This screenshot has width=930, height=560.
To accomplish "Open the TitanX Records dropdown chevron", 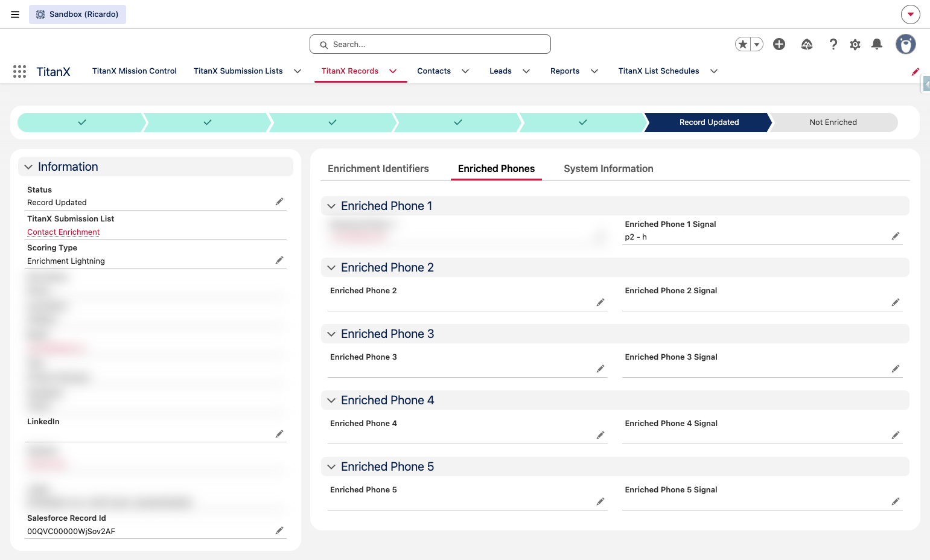I will (x=393, y=71).
